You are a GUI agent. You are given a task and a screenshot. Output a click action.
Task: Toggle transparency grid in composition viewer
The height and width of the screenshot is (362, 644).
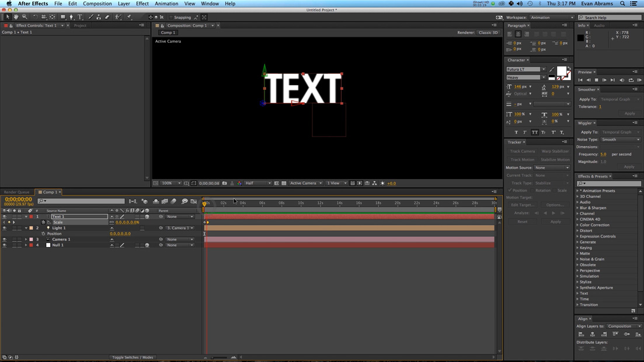coord(284,183)
